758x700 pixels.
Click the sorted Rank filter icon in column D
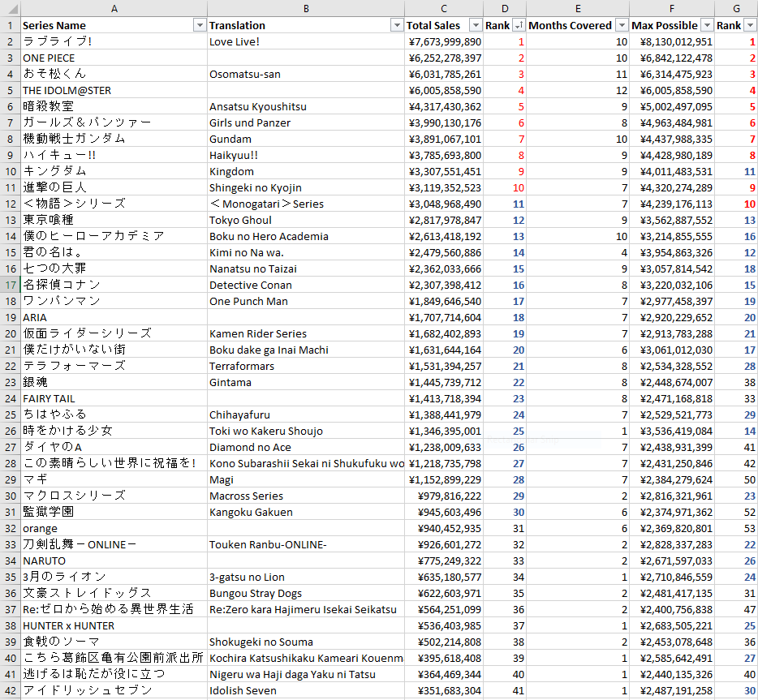click(x=519, y=25)
